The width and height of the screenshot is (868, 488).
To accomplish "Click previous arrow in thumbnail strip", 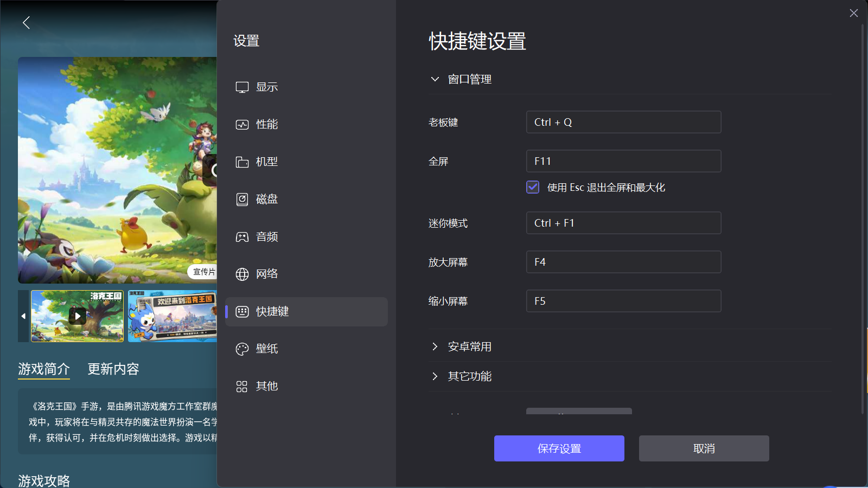I will [x=23, y=316].
